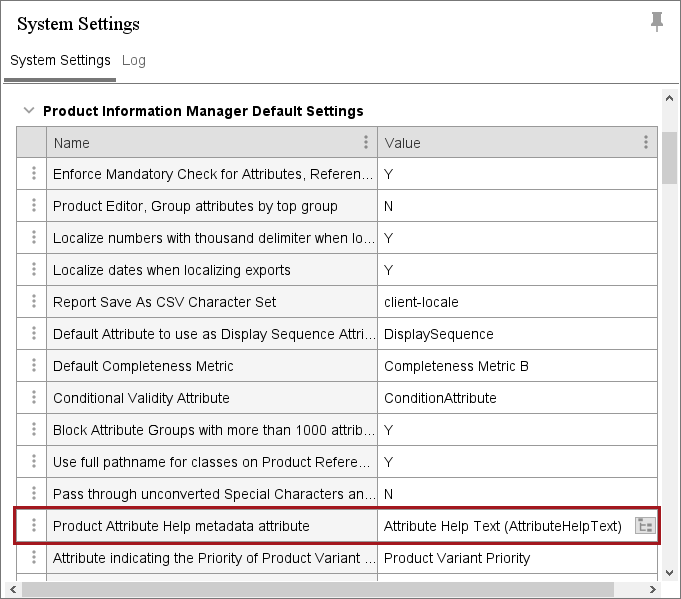681x599 pixels.
Task: Open row menu for Conditional Validity Attribute
Action: [x=34, y=398]
